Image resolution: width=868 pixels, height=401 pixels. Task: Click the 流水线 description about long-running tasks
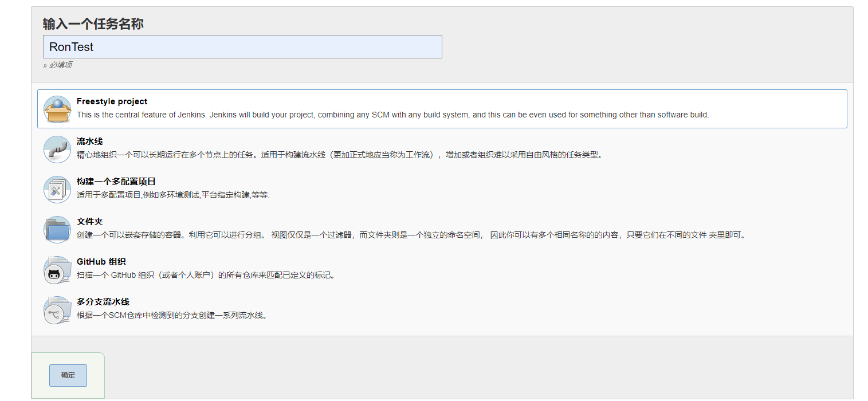(339, 155)
